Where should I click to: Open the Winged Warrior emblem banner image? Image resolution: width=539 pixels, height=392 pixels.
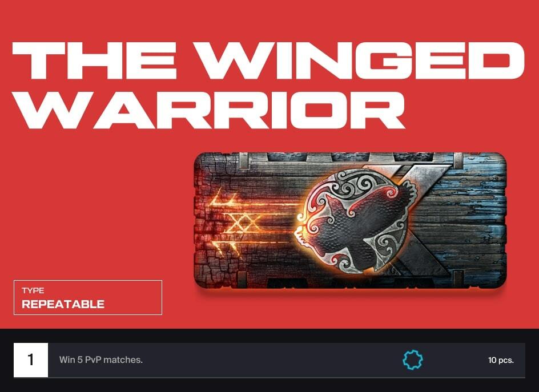click(350, 221)
